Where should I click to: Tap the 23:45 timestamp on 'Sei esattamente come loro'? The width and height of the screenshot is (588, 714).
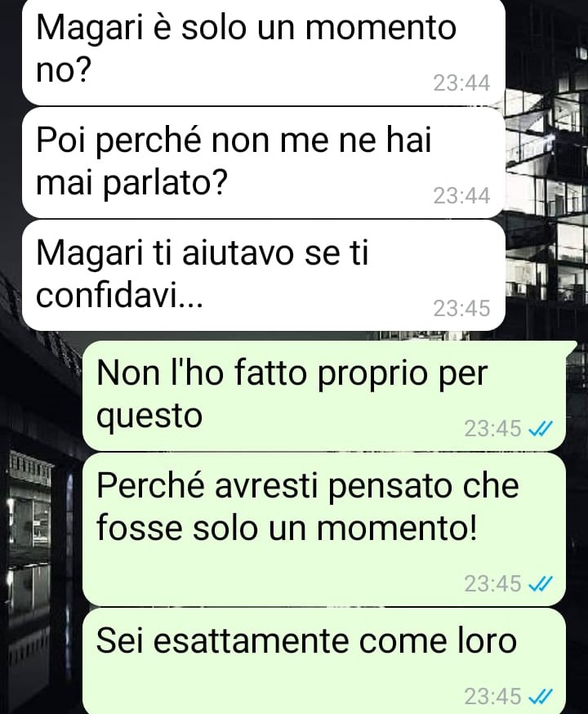(492, 696)
